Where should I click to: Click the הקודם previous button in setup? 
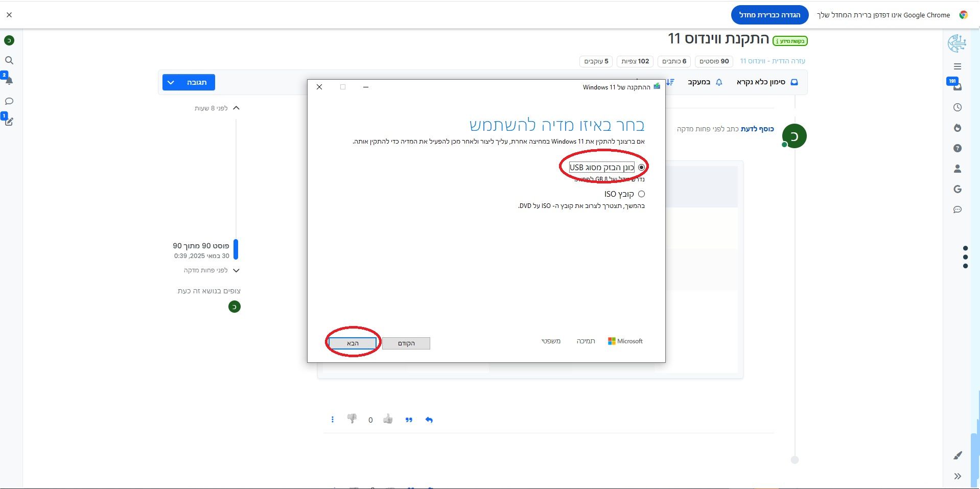click(406, 343)
